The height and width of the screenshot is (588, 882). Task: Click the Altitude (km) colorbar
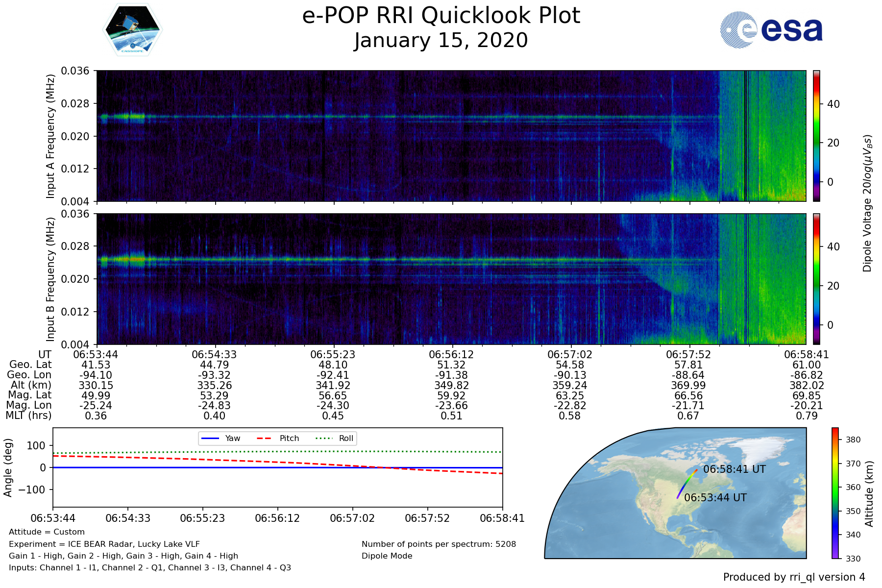point(835,493)
